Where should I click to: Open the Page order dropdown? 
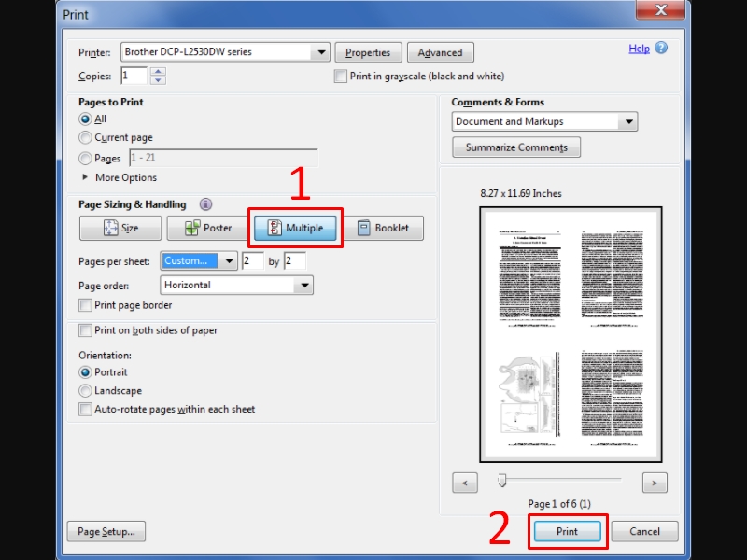pos(304,286)
